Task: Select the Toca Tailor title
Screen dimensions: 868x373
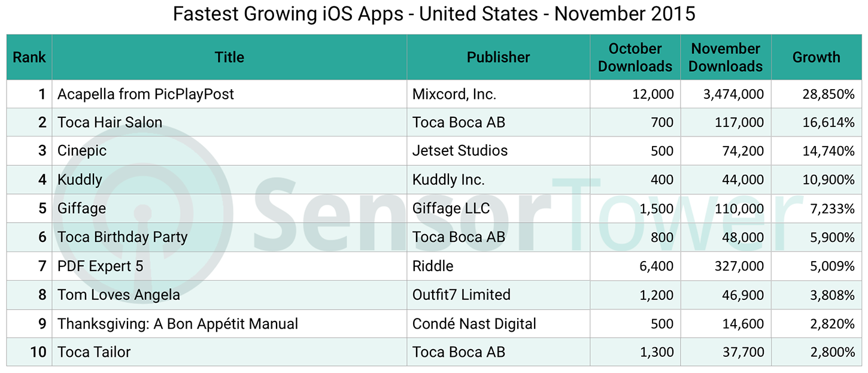Action: (x=93, y=353)
